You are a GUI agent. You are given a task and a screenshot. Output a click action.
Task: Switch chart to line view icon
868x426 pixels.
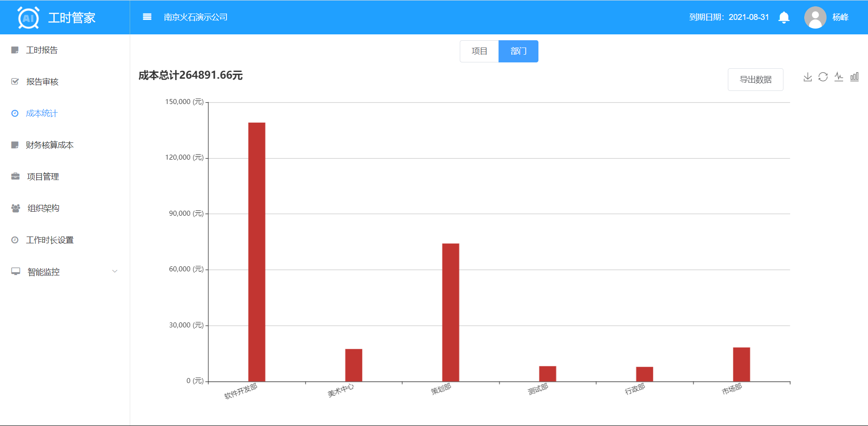[839, 77]
